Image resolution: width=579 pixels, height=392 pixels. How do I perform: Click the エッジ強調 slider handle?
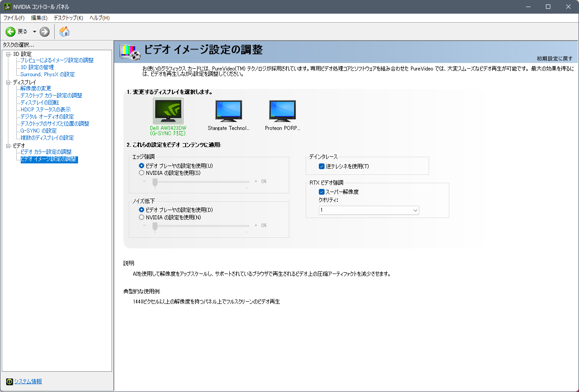pos(155,182)
